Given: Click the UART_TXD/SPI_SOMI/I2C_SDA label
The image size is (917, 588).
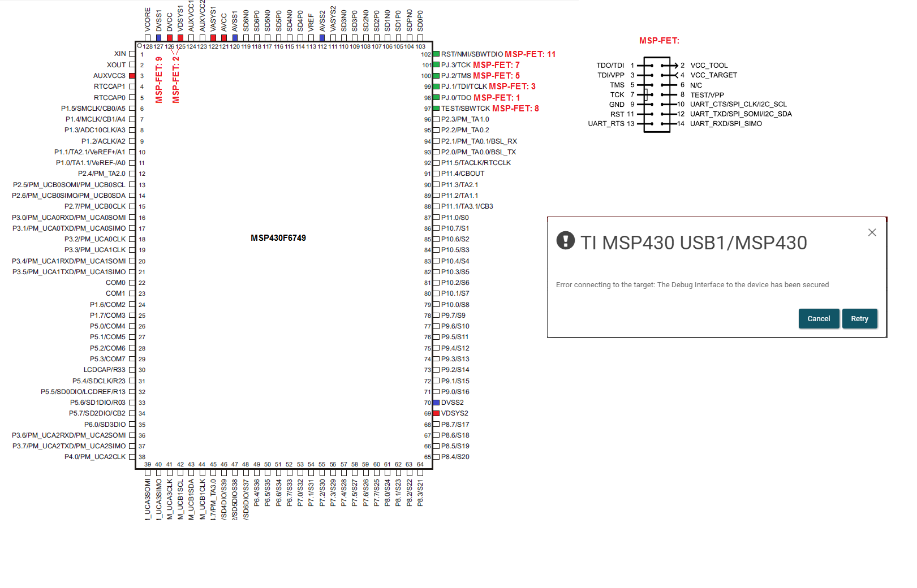Looking at the screenshot, I should (741, 114).
